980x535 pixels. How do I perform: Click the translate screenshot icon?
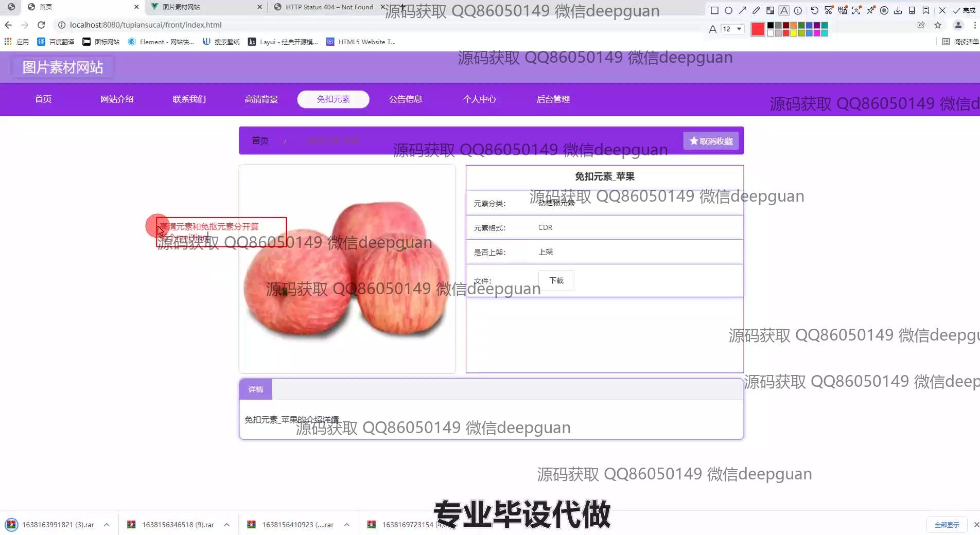[x=842, y=10]
